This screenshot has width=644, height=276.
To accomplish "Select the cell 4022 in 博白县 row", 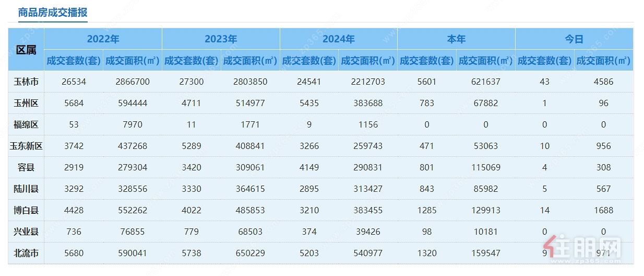I will (192, 210).
